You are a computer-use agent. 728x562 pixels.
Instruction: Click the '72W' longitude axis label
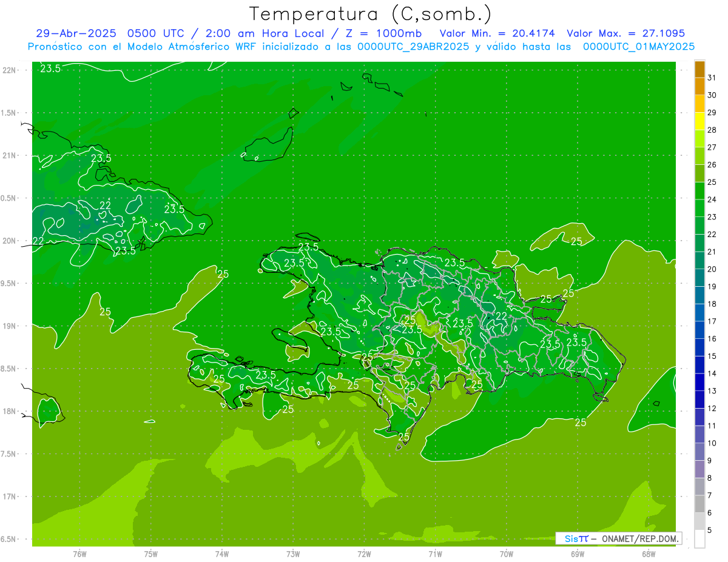tap(364, 553)
